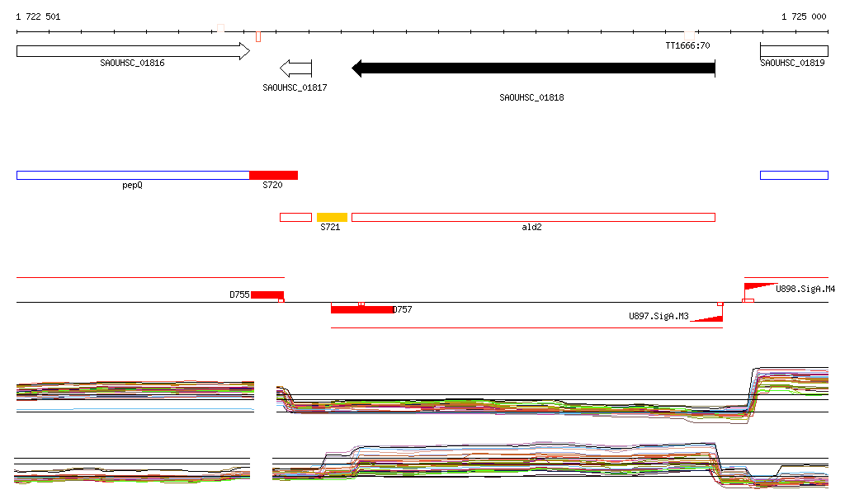Click the U898.SigA.M4 label text
The height and width of the screenshot is (504, 845).
805,289
